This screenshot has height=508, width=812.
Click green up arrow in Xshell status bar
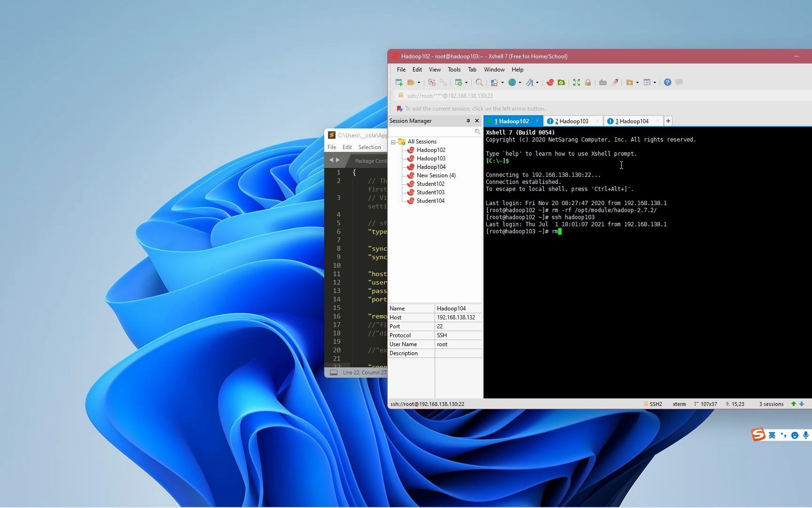794,404
